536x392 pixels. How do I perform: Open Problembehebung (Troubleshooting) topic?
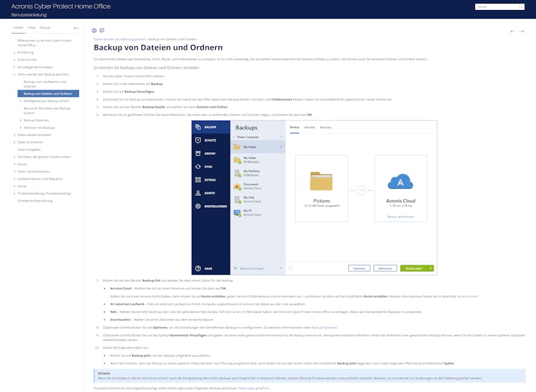(x=44, y=194)
